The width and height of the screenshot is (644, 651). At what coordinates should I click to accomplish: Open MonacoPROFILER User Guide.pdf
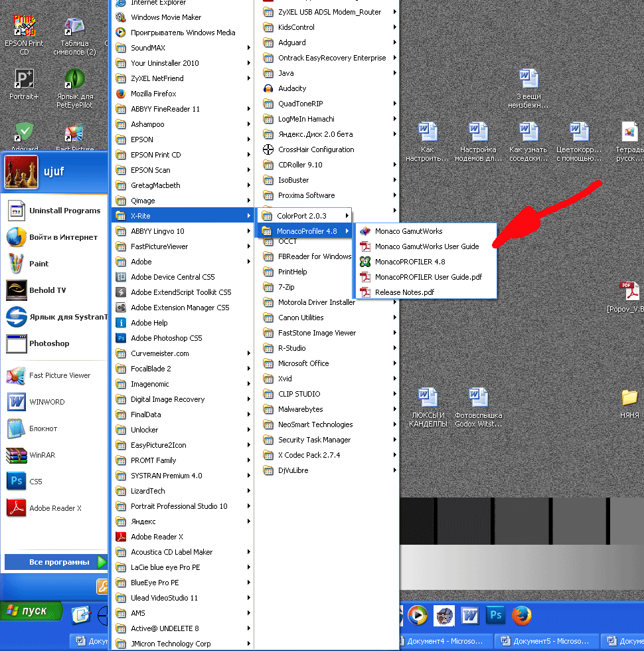[x=426, y=277]
